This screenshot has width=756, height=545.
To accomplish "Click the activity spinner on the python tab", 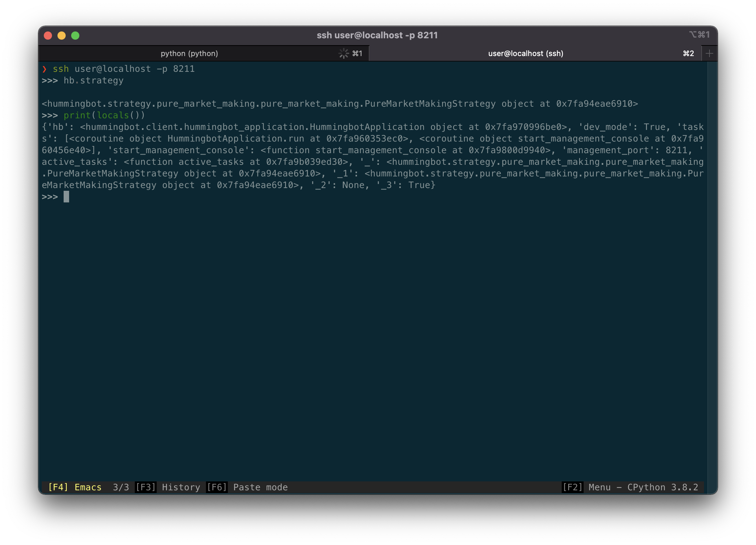I will [x=343, y=53].
